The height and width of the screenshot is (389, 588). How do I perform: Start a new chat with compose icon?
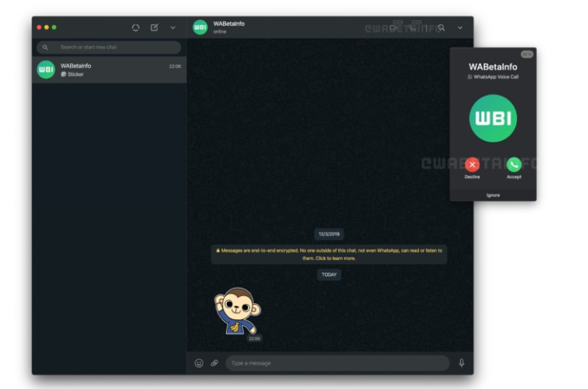click(x=154, y=27)
